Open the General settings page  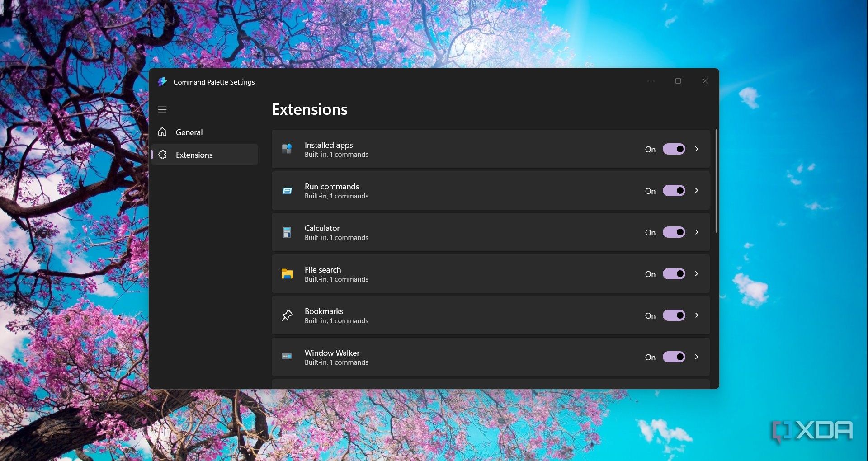(189, 132)
